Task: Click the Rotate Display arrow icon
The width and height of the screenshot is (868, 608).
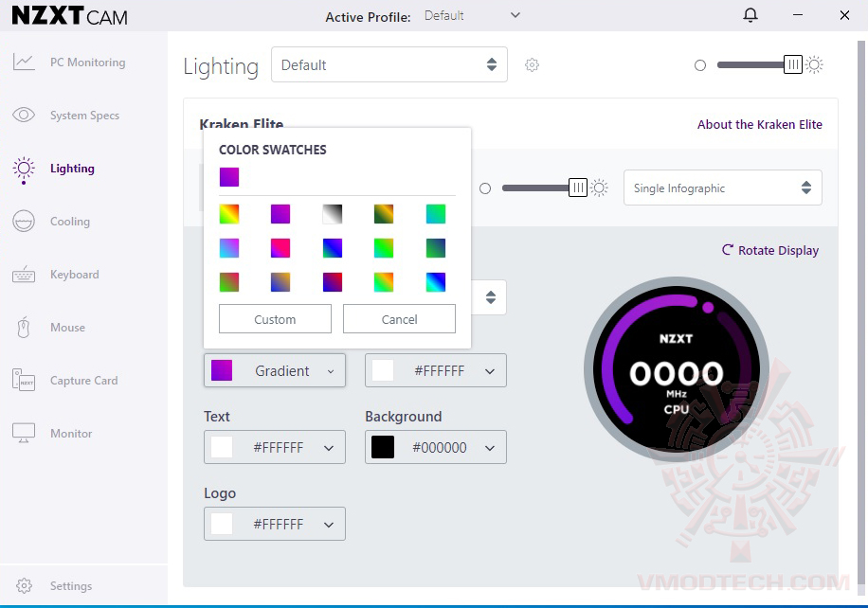Action: click(x=728, y=249)
